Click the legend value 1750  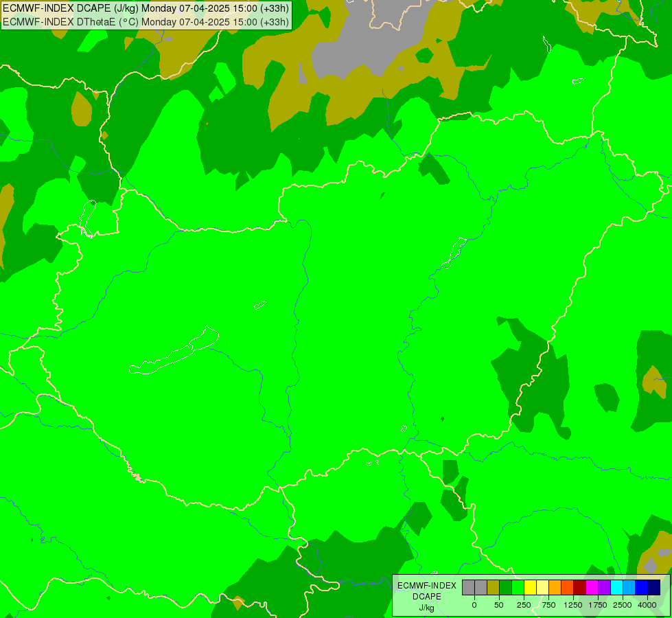tap(598, 605)
